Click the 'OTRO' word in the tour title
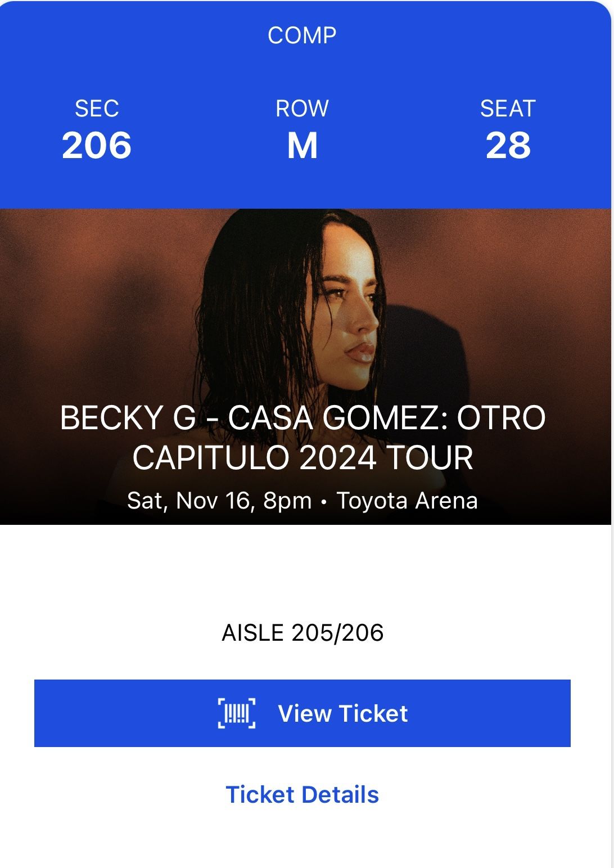This screenshot has height=868, width=614. [501, 418]
